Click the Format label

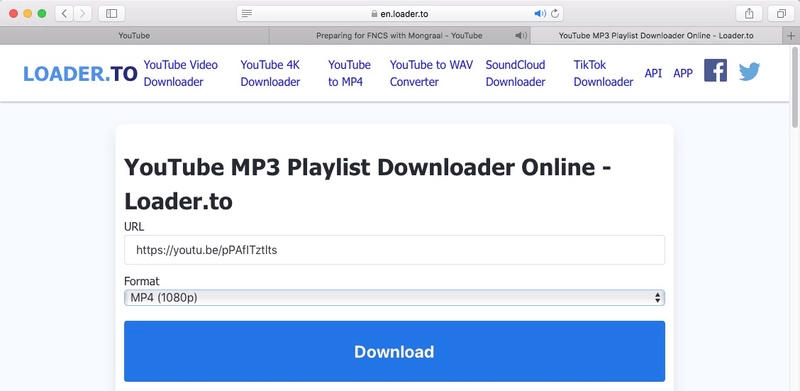click(x=142, y=281)
